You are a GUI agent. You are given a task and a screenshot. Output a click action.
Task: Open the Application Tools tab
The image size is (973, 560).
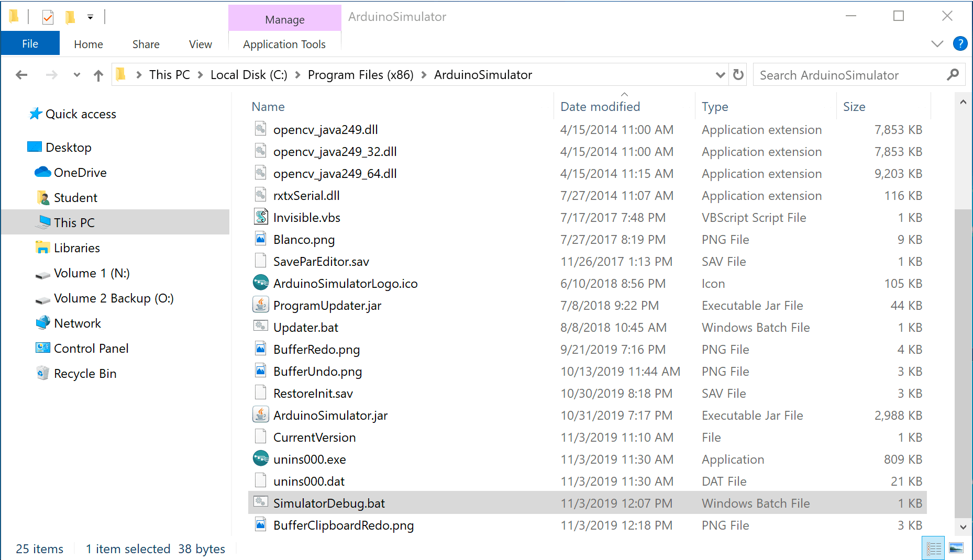coord(284,44)
